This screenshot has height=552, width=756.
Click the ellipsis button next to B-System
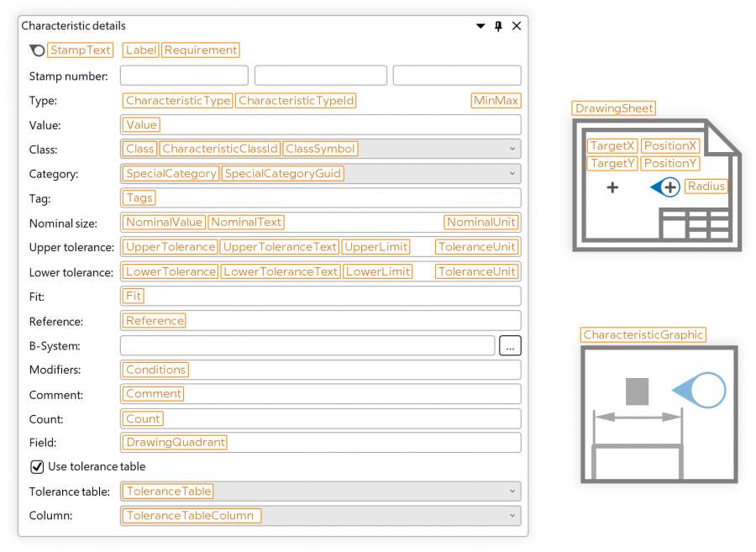tap(510, 345)
